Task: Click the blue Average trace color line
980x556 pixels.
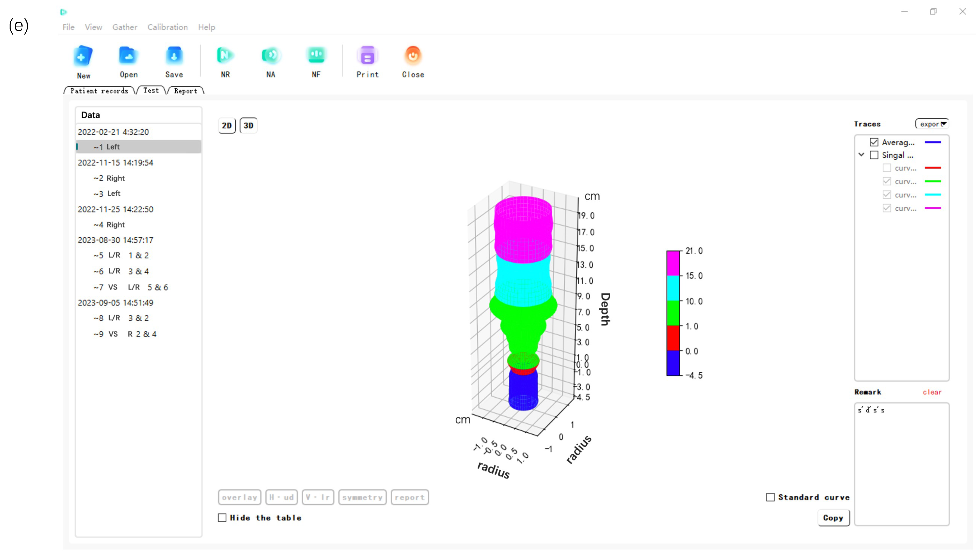Action: click(x=932, y=142)
